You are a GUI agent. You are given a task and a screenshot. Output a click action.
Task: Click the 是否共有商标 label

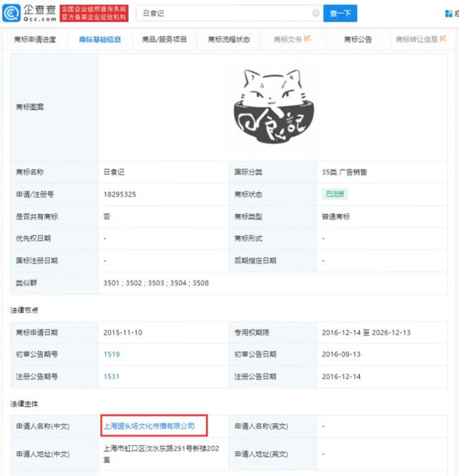point(37,216)
